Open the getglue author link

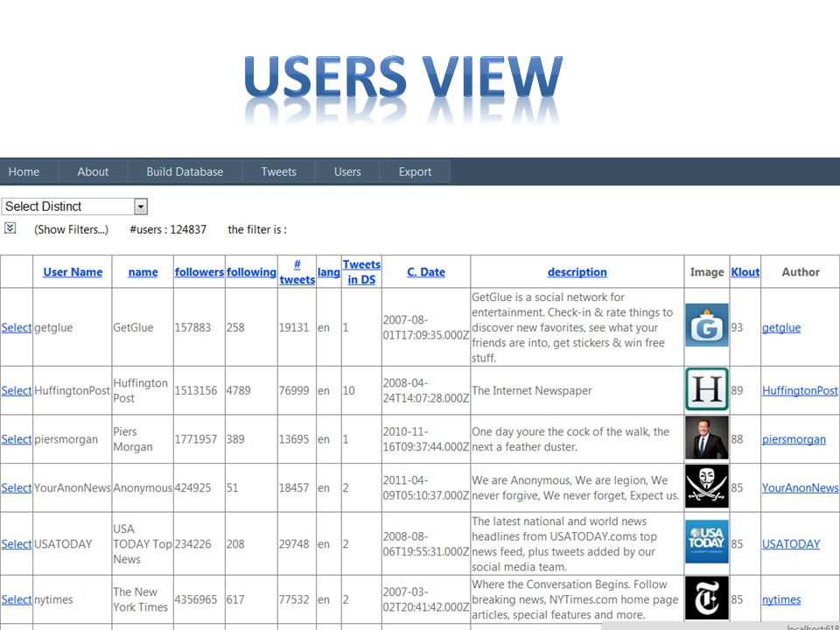781,327
